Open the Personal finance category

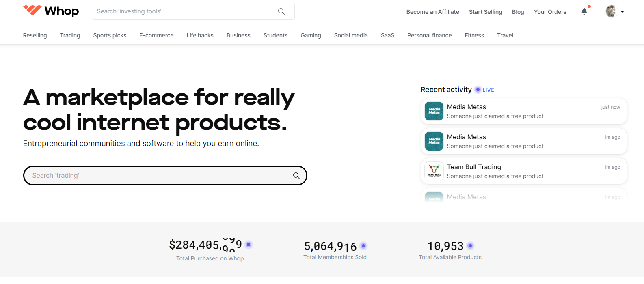(430, 35)
